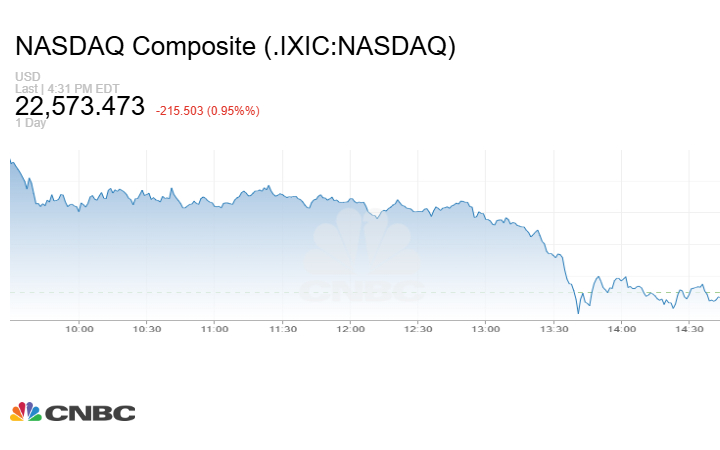Click the 13:00 time axis label
720x450 pixels.
click(x=486, y=328)
